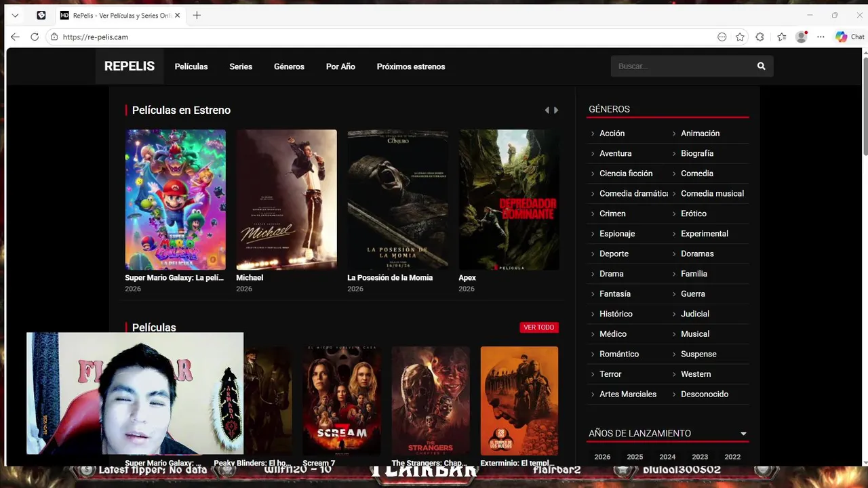The height and width of the screenshot is (488, 868).
Task: Click the site info lock icon beside the URL
Action: 54,37
